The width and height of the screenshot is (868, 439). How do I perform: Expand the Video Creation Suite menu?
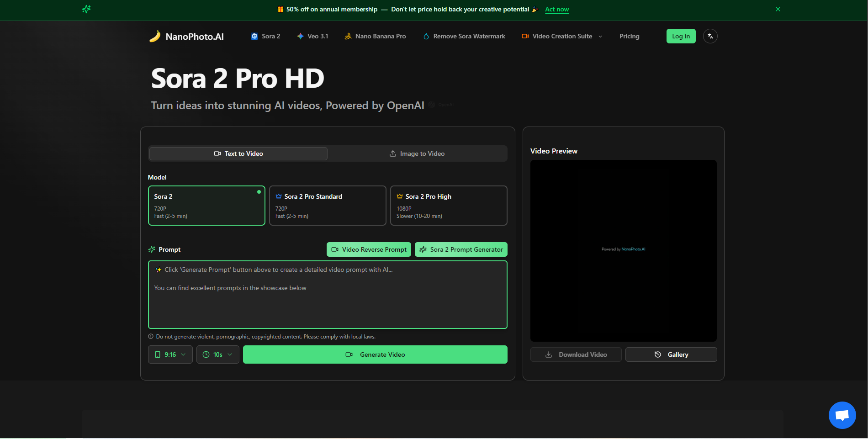pyautogui.click(x=562, y=36)
